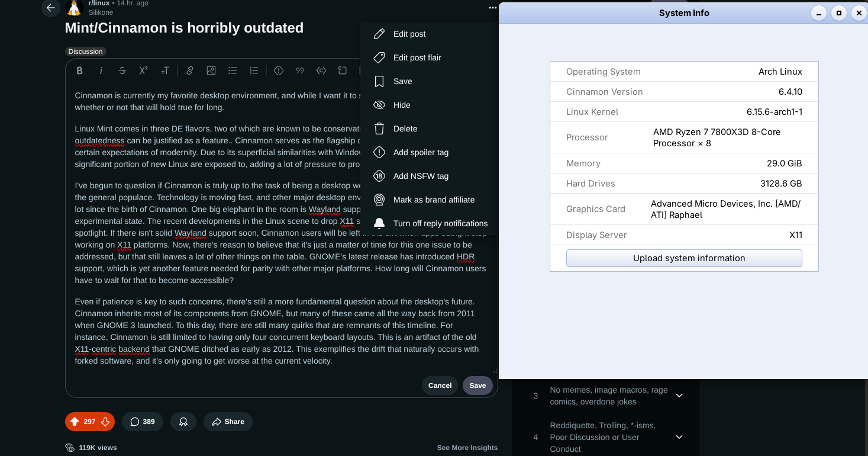Screen dimensions: 868x456
Task: Open See More Insights
Action: 467,448
